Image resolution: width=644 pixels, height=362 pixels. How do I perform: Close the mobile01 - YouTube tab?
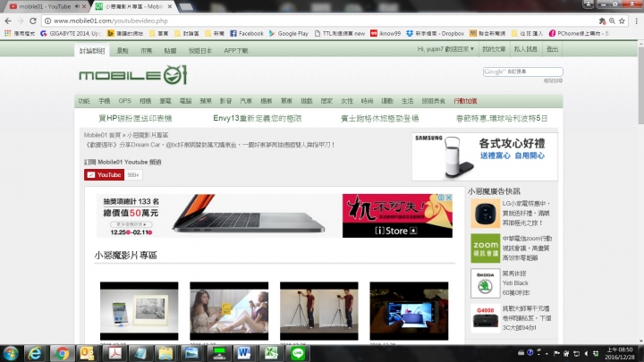coord(85,6)
